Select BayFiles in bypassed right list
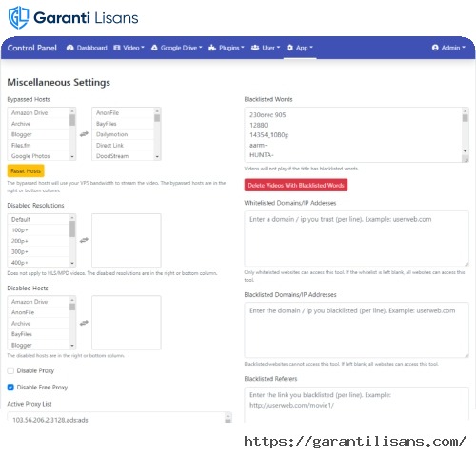 pyautogui.click(x=123, y=124)
